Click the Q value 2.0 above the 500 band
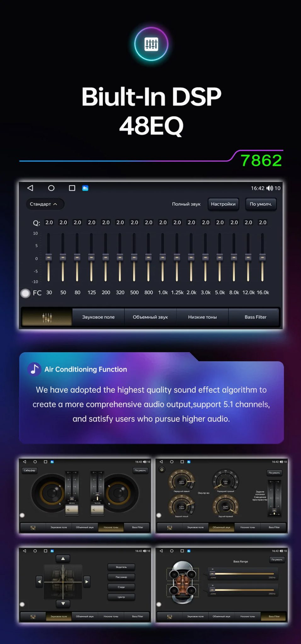Viewport: 301px width, 644px height. [x=134, y=222]
